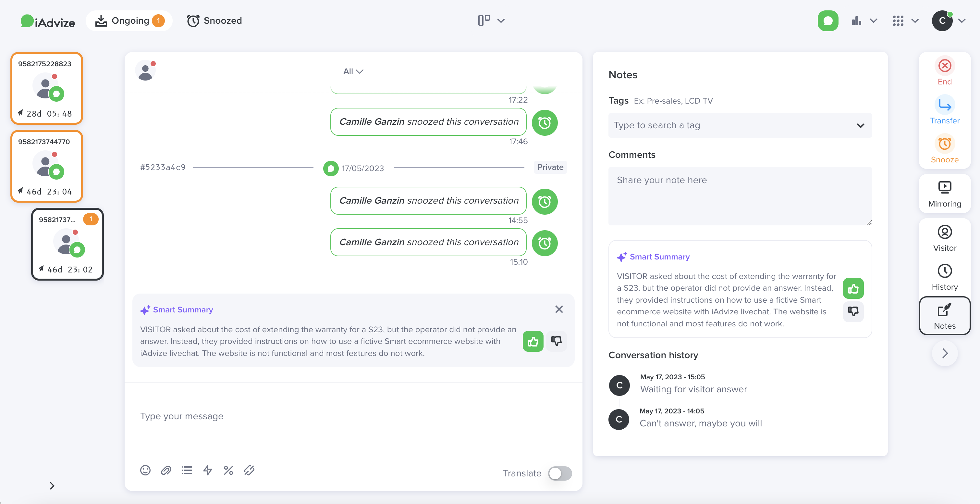Thumbs up the chat Smart Summary
The height and width of the screenshot is (504, 980).
pos(533,341)
